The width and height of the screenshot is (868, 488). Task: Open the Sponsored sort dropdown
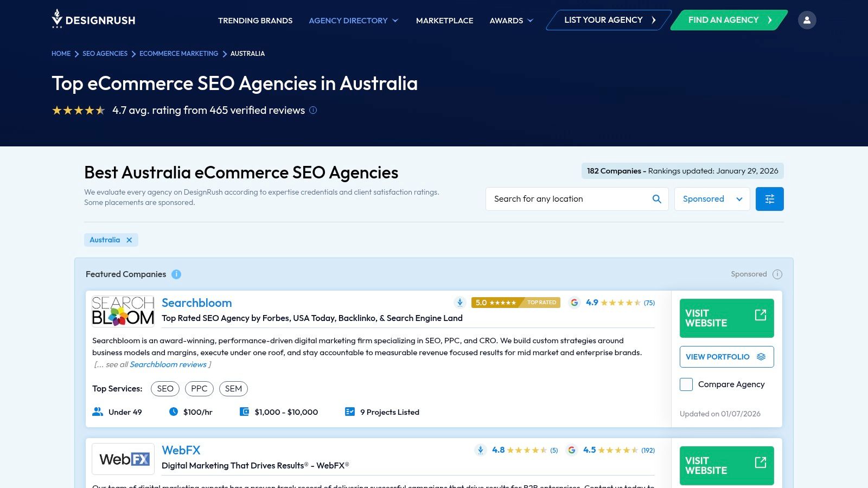pos(712,199)
